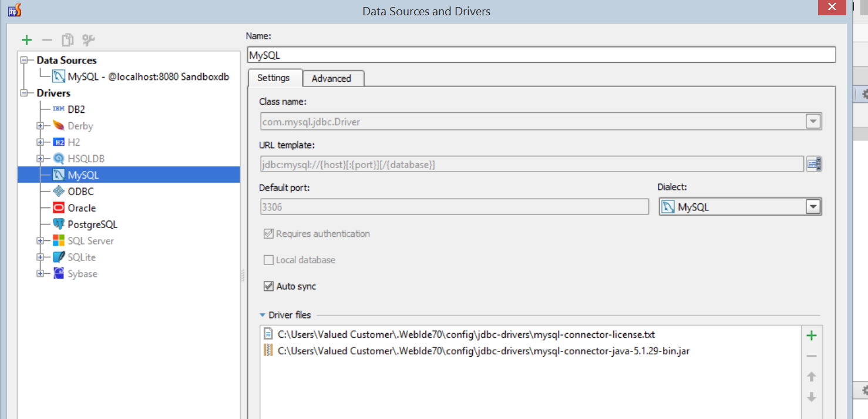Collapse the Drivers tree node
The height and width of the screenshot is (419, 868).
24,93
